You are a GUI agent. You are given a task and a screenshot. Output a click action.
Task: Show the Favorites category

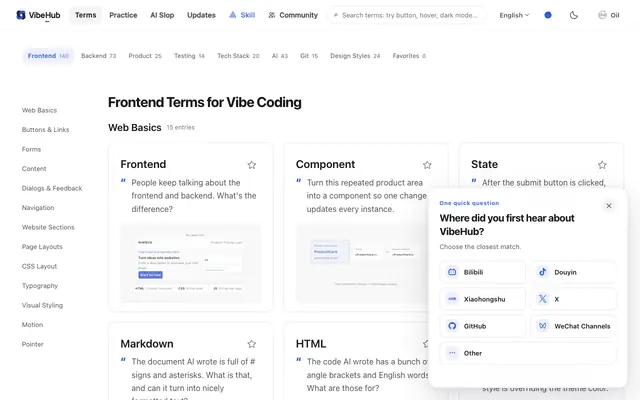click(x=409, y=56)
